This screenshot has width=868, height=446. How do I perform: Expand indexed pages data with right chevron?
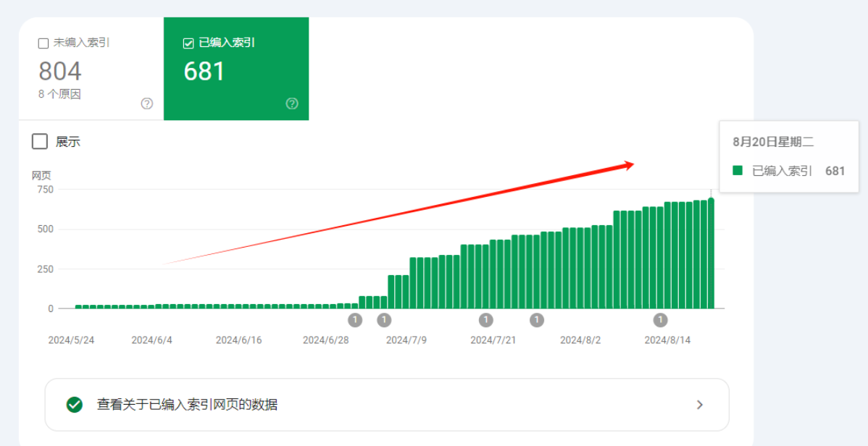coord(699,405)
